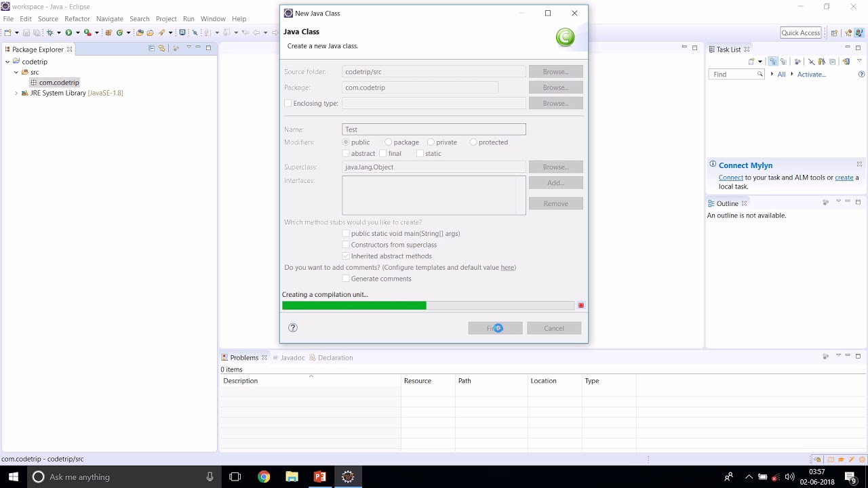Collapse all in Package Explorer
868x488 pixels.
(151, 48)
